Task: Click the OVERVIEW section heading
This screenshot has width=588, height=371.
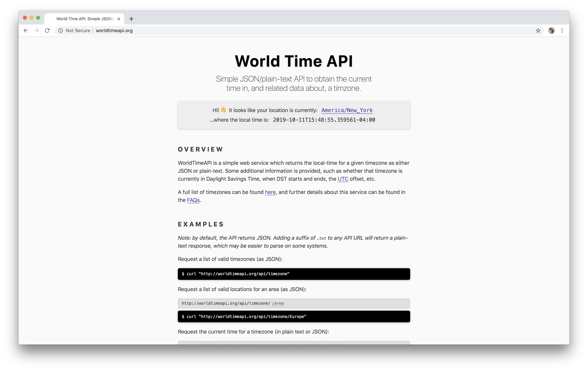Action: 200,149
